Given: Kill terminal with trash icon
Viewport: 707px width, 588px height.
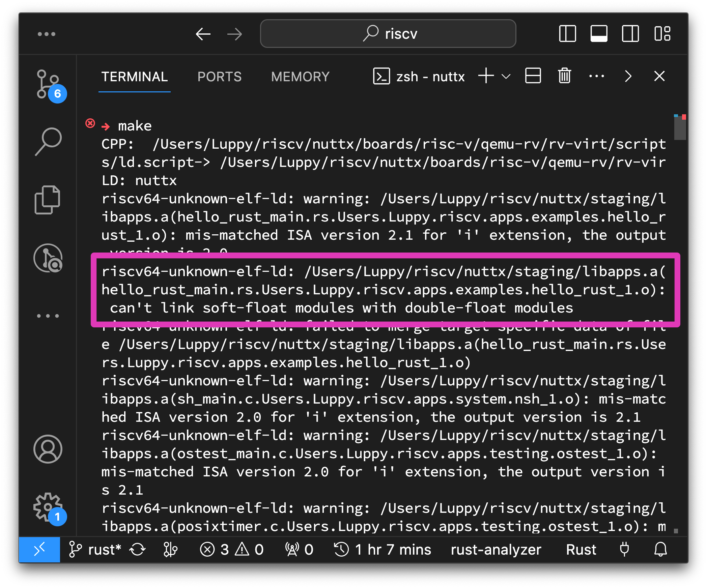Looking at the screenshot, I should (x=564, y=76).
